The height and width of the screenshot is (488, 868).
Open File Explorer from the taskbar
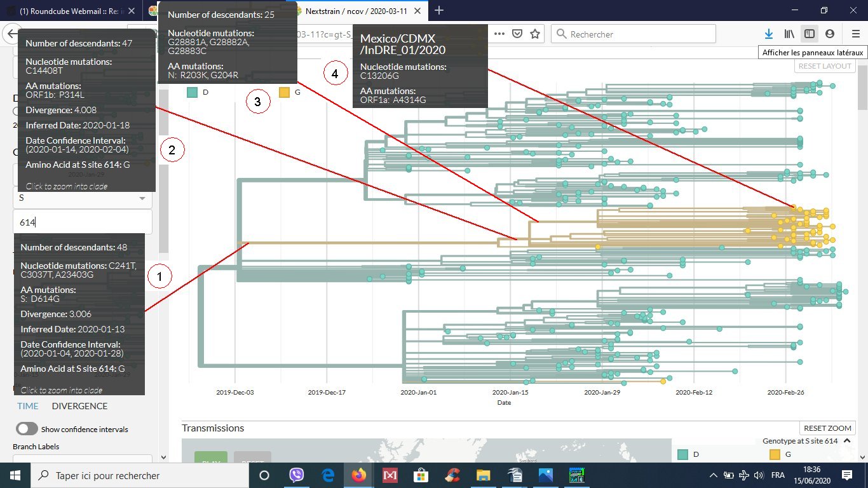point(484,475)
